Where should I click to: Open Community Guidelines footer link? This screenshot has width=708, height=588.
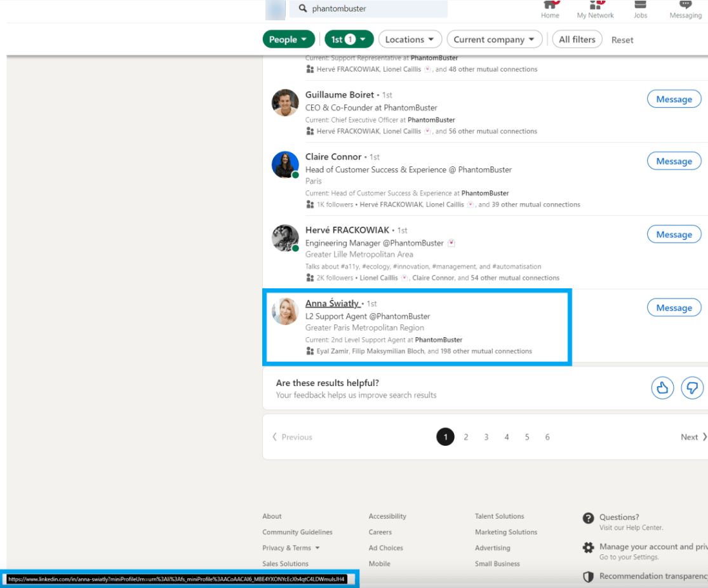click(x=297, y=532)
